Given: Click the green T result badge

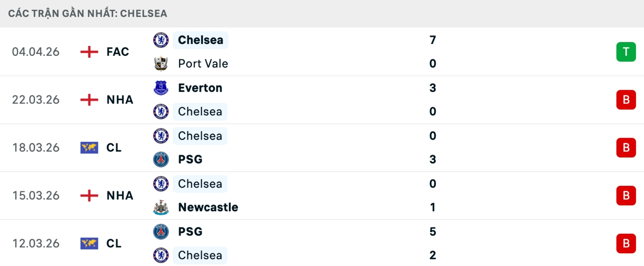Looking at the screenshot, I should coord(626,52).
